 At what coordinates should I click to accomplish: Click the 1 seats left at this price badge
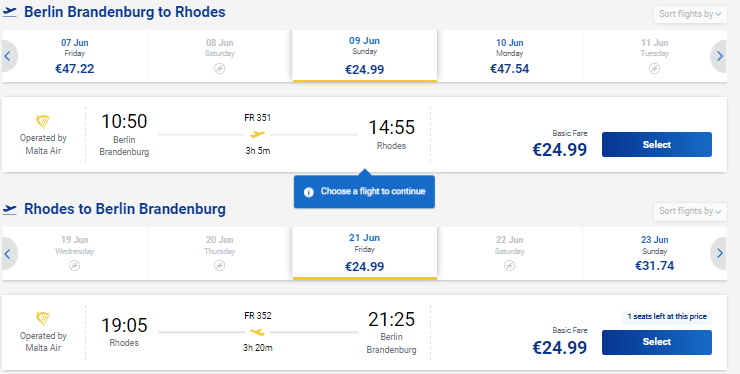pyautogui.click(x=667, y=316)
